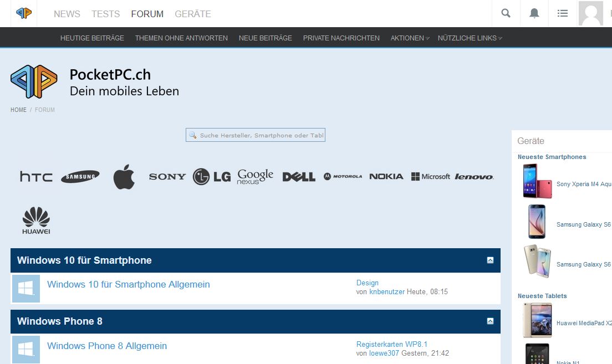Click the Neueste Tablets heading
The width and height of the screenshot is (612, 364).
[542, 296]
